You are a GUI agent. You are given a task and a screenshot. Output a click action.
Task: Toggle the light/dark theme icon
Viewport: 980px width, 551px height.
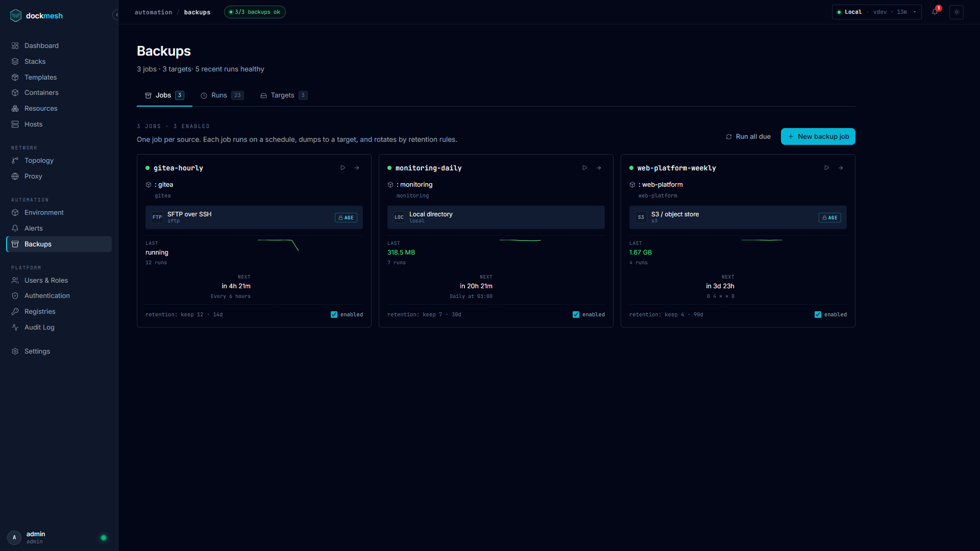pyautogui.click(x=957, y=12)
